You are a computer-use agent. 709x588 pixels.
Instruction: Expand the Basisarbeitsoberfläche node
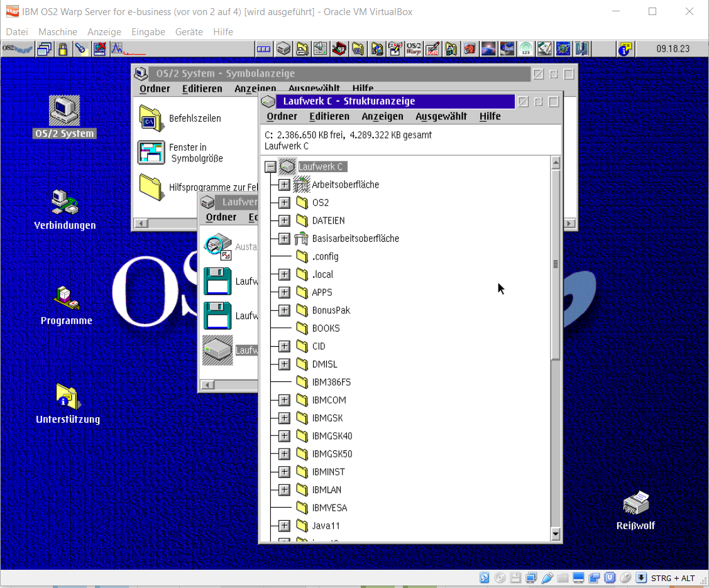(x=284, y=238)
